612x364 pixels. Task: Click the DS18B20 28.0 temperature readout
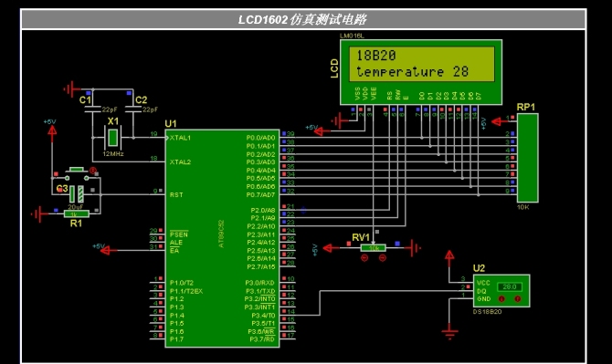510,286
